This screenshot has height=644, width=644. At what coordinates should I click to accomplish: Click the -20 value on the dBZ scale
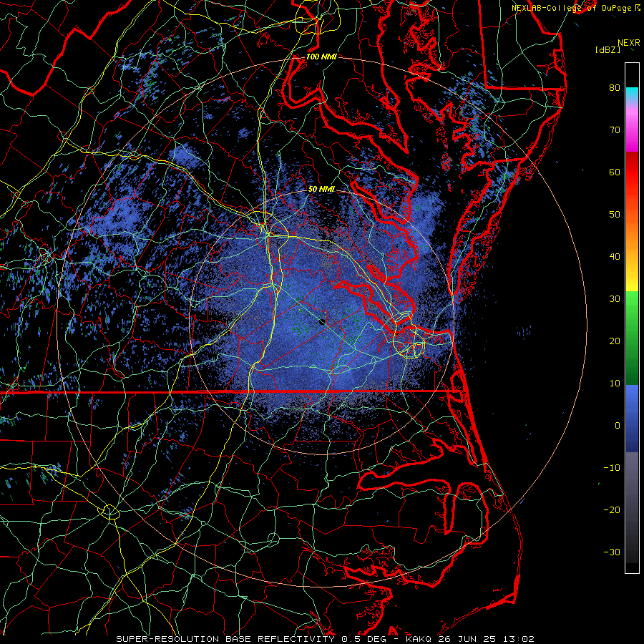[x=612, y=509]
